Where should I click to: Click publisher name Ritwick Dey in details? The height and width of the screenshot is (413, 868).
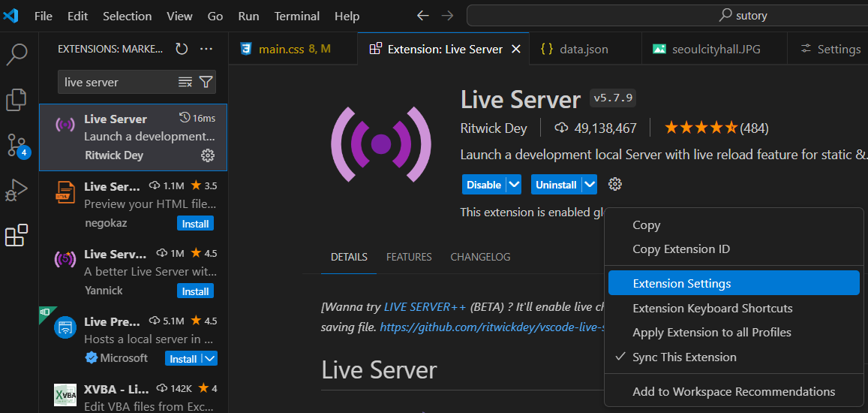pos(494,128)
